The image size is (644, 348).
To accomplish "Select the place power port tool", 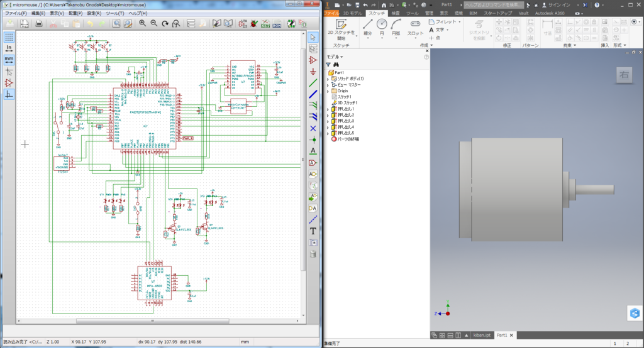I will point(313,72).
